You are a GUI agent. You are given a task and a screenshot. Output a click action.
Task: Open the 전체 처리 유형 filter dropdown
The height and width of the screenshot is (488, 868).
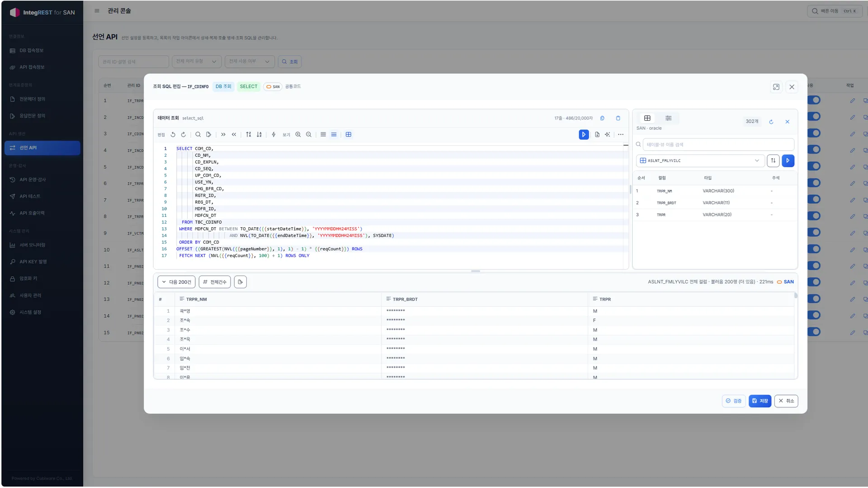197,61
